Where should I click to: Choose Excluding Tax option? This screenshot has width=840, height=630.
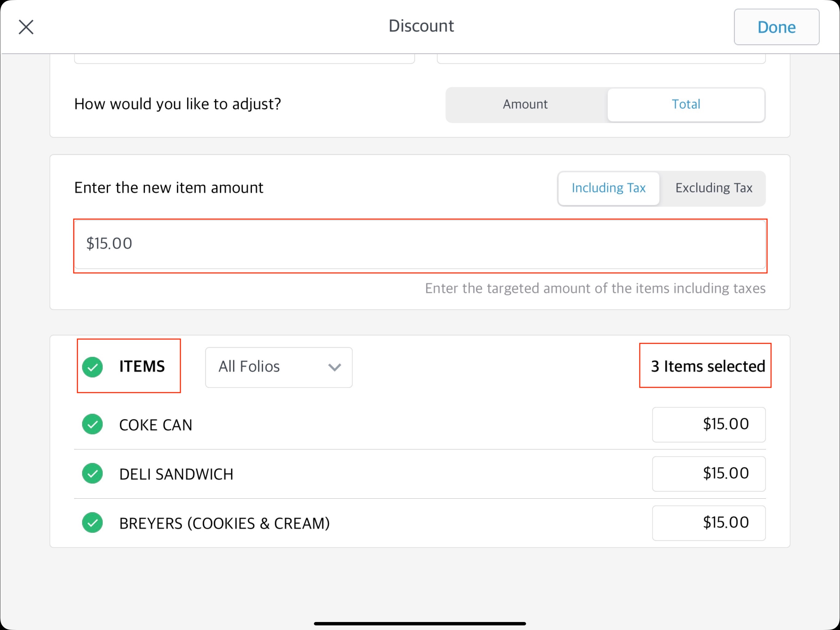click(x=713, y=188)
